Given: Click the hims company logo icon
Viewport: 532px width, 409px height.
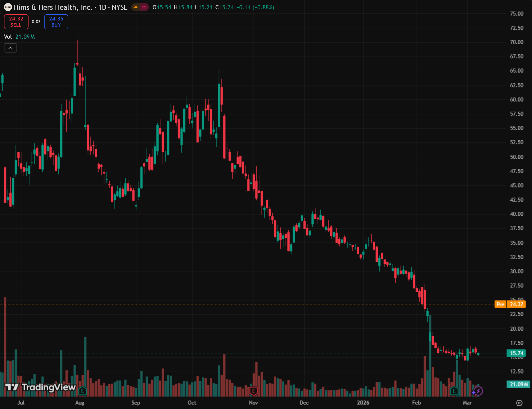Looking at the screenshot, I should coord(8,7).
